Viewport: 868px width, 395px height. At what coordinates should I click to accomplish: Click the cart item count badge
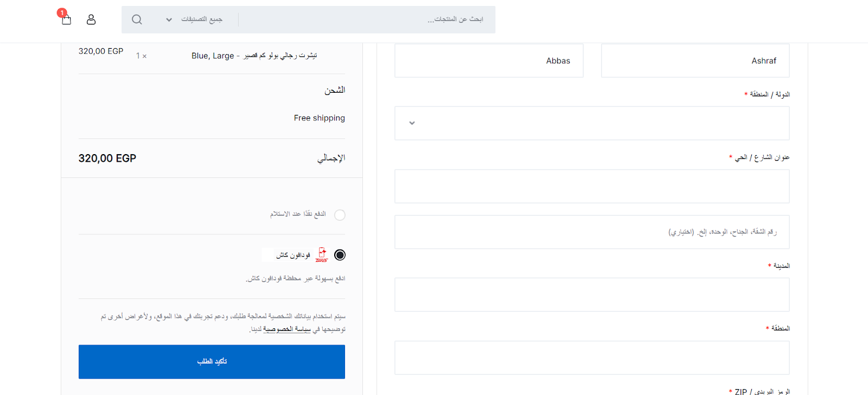(62, 12)
